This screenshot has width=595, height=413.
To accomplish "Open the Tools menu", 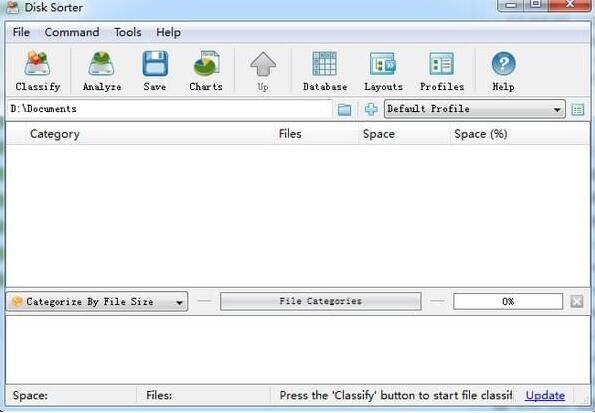I will click(128, 32).
